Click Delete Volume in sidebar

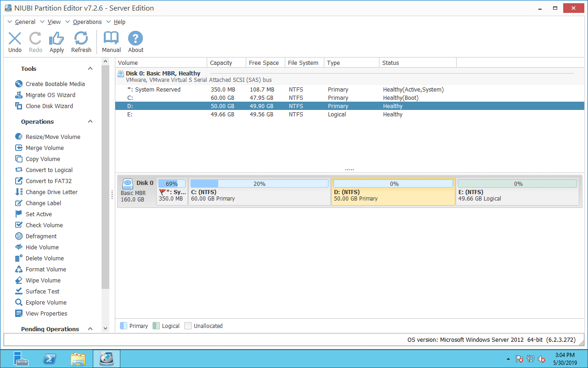pyautogui.click(x=45, y=258)
